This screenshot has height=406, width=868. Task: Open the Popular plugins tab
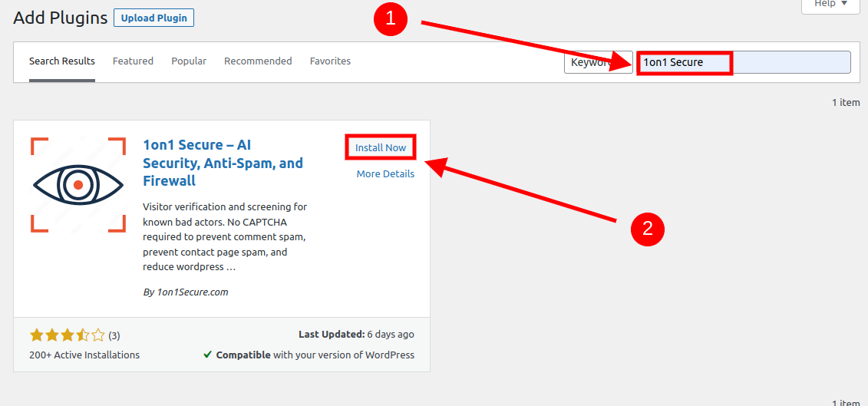189,61
